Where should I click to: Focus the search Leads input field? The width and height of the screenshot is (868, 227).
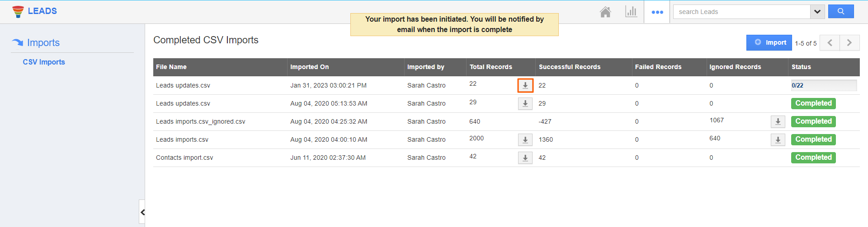pos(741,12)
